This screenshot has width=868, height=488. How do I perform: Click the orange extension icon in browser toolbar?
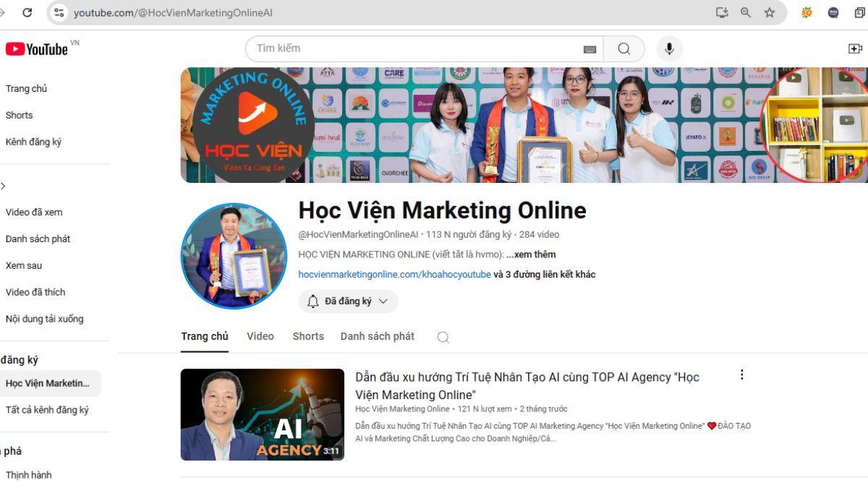pos(807,12)
